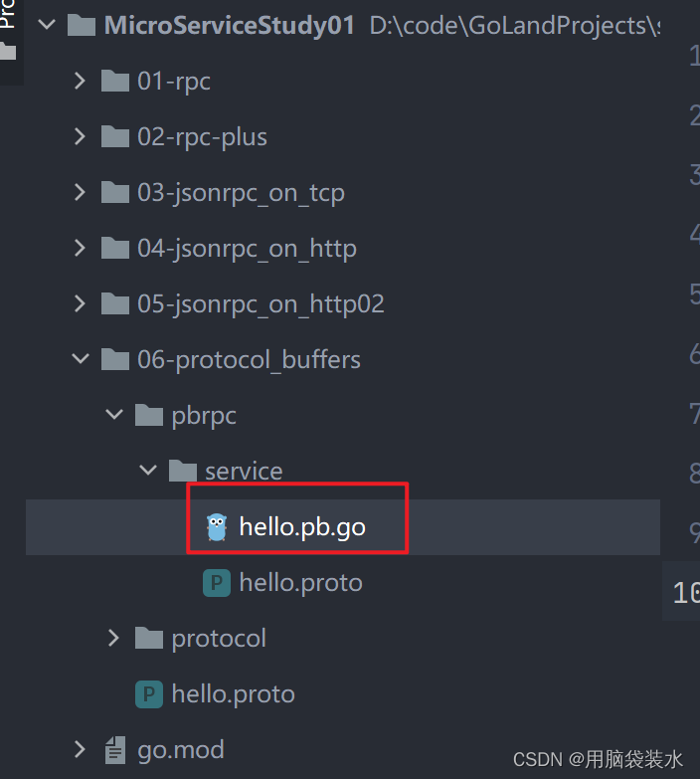
Task: Collapse the pbrpc folder chevron
Action: point(114,414)
